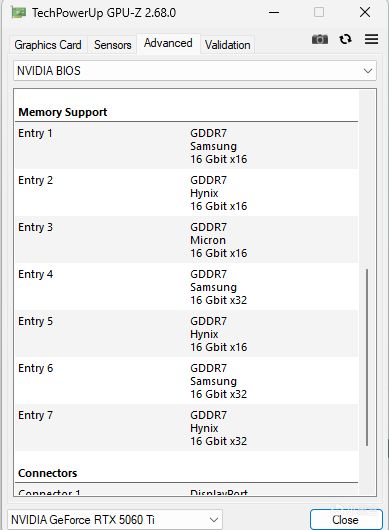Close the GPU-Z window with X

click(x=365, y=13)
